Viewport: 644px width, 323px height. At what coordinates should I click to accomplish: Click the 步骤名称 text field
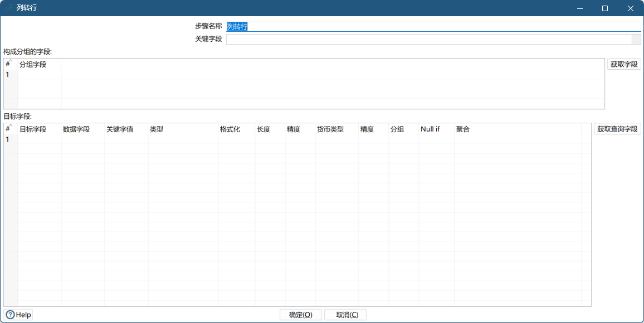pos(433,26)
